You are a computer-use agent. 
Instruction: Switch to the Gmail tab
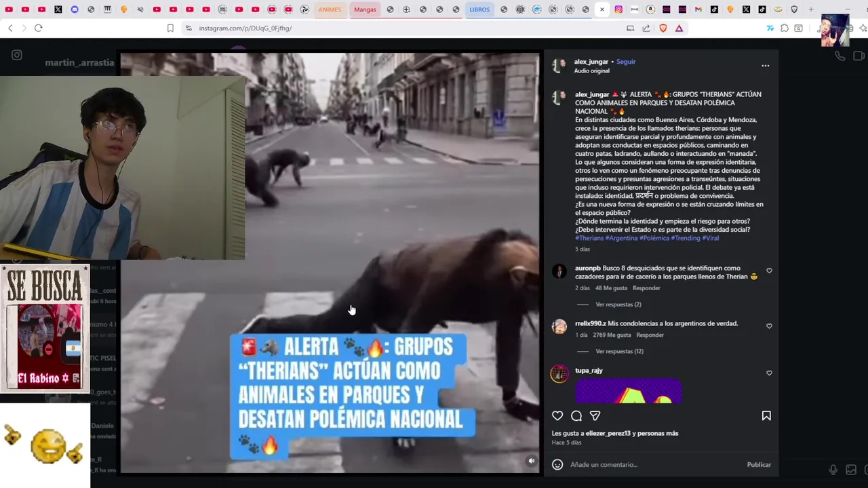pos(698,9)
